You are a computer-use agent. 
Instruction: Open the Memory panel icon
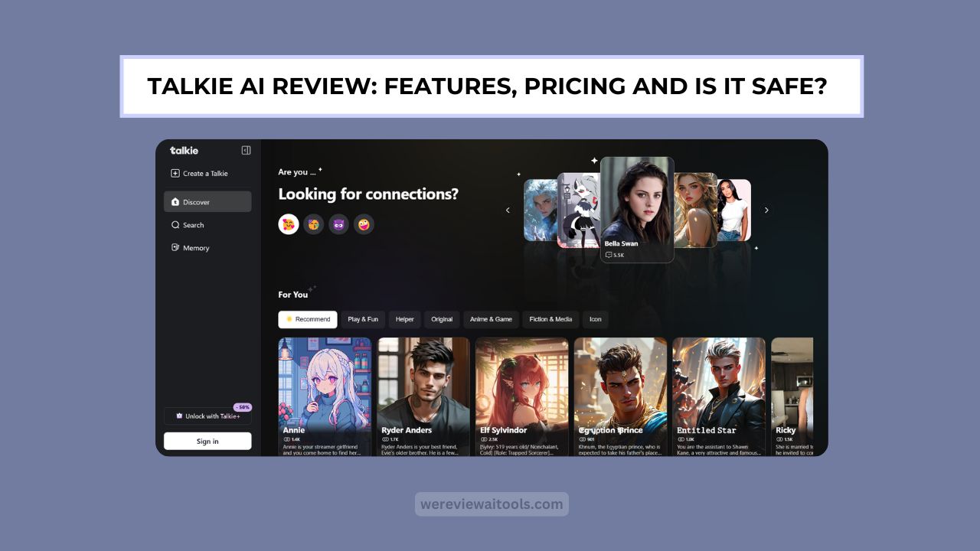[175, 247]
